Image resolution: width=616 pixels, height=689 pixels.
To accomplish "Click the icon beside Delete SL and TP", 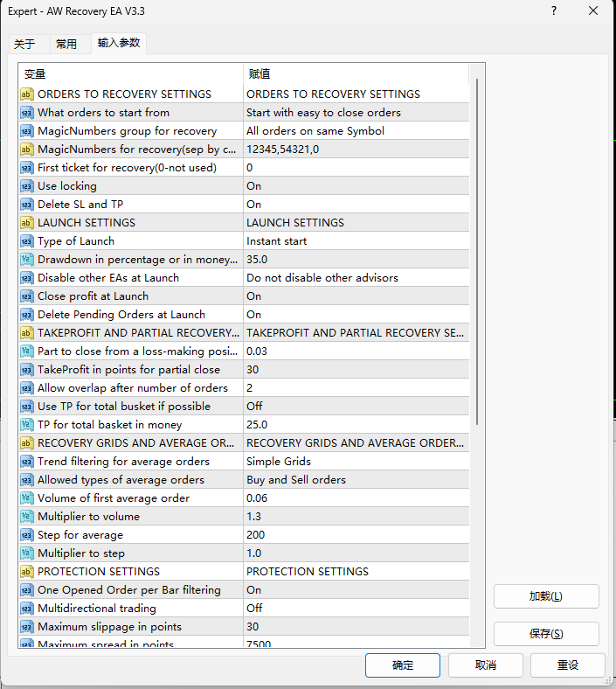I will (x=27, y=205).
